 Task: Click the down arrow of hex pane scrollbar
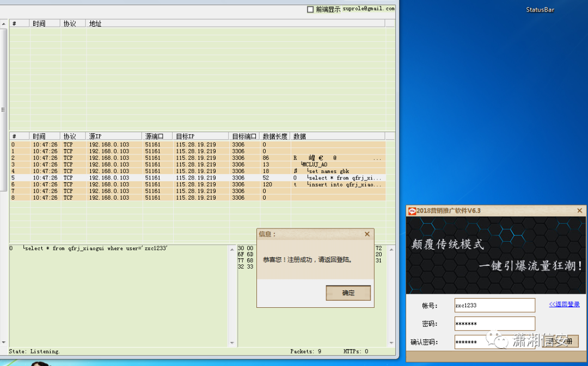click(x=391, y=343)
